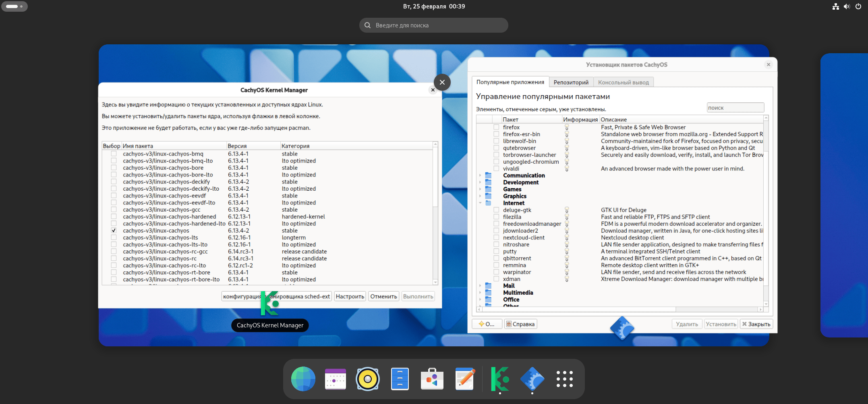Uncheck the cachyos-v3/linux-cachyos kernel package

coord(114,231)
